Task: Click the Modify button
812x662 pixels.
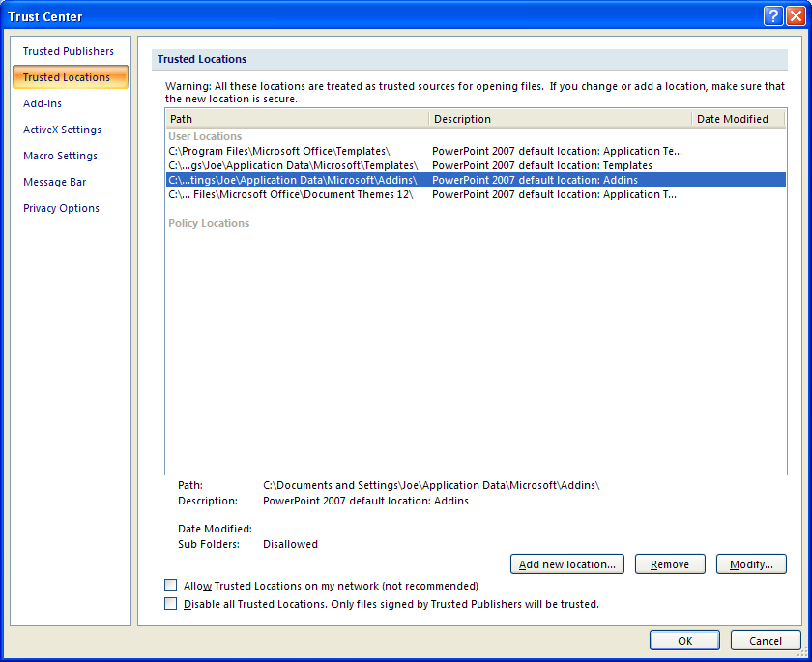Action: tap(751, 564)
